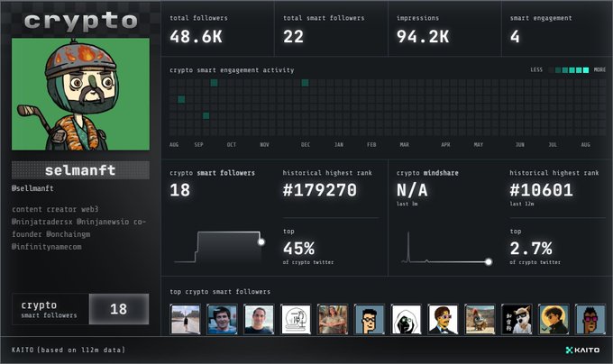Click end dot of smart followers chart
Image resolution: width=613 pixels, height=364 pixels.
point(261,242)
